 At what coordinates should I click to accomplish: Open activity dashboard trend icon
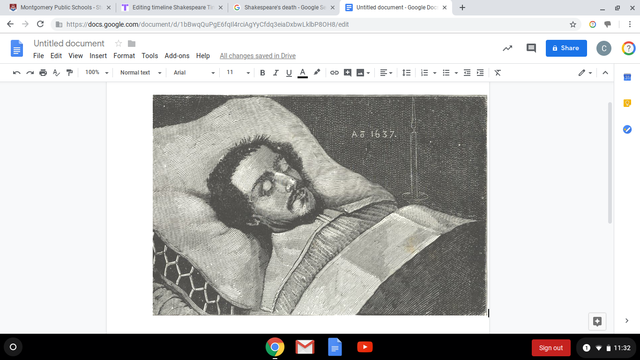(507, 48)
